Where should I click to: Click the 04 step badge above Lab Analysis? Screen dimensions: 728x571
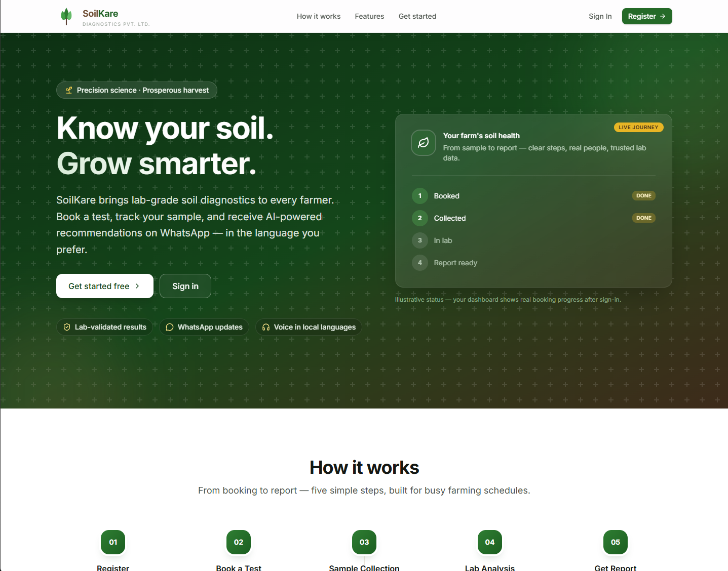pos(490,542)
